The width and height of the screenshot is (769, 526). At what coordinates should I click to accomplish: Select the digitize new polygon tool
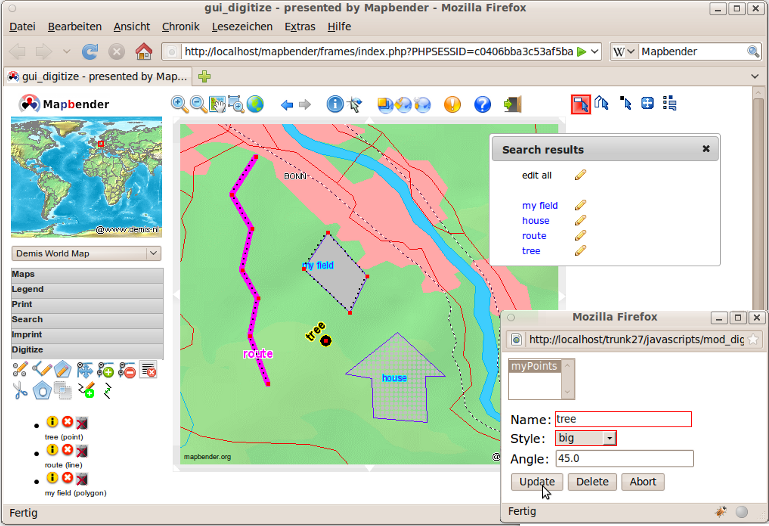(x=63, y=370)
